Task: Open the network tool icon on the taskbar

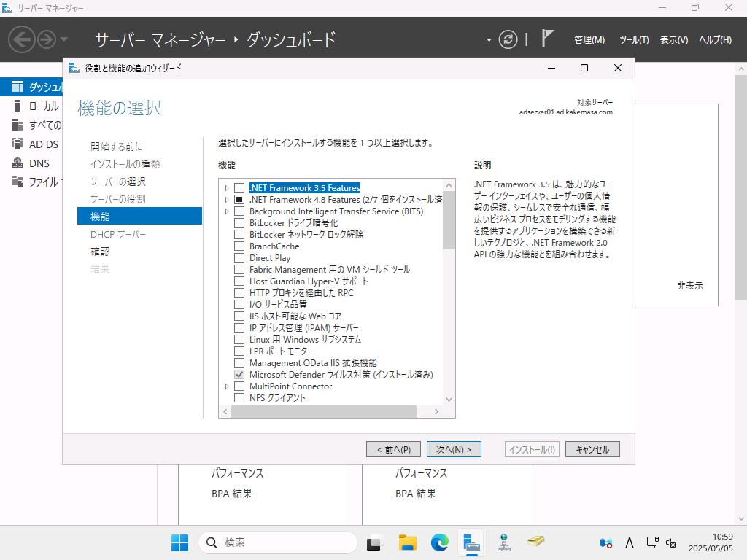Action: point(504,542)
